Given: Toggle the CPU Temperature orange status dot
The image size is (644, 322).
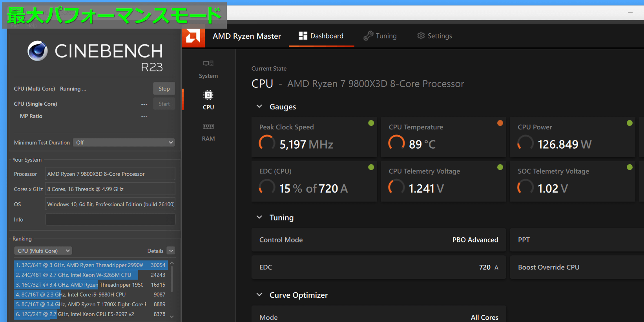Looking at the screenshot, I should [500, 123].
